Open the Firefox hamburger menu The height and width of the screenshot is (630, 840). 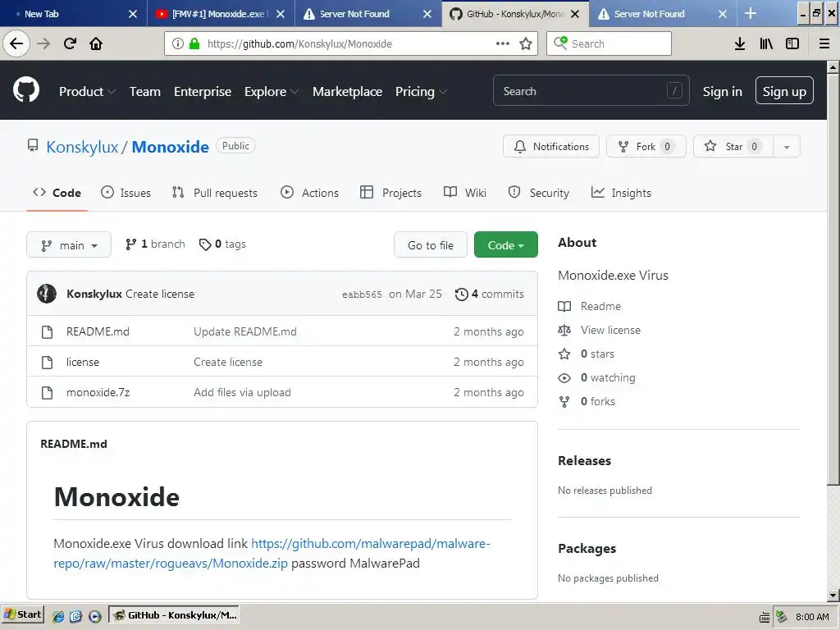[x=824, y=43]
